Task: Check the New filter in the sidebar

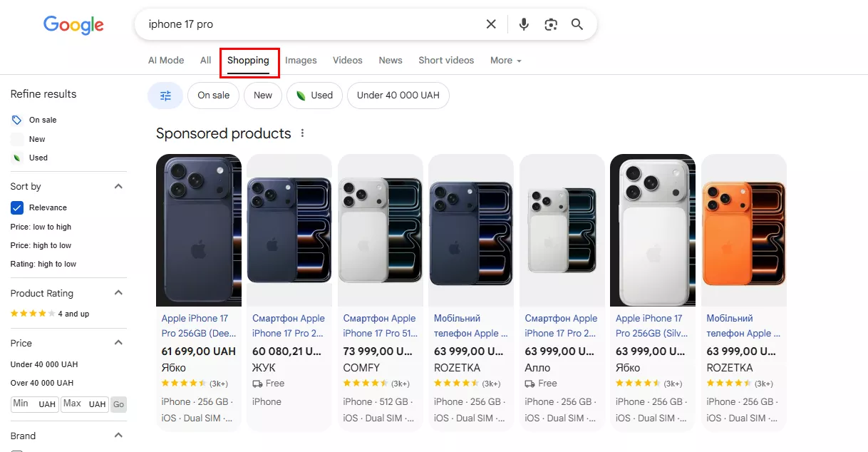Action: [x=15, y=138]
